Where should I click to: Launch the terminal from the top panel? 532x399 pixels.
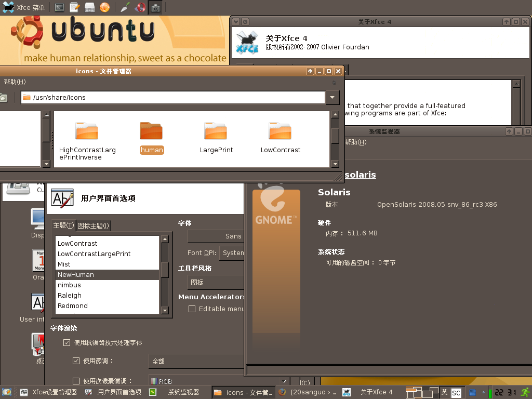click(59, 7)
